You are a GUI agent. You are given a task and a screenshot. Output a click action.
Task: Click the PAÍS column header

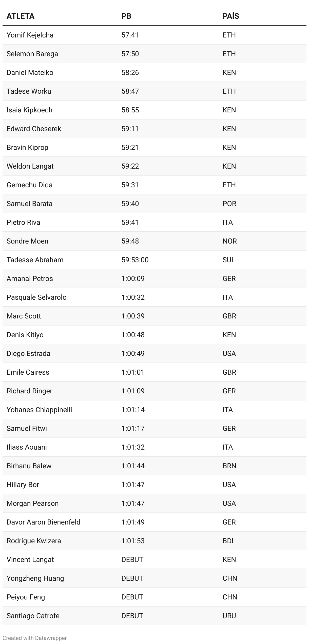coord(231,16)
